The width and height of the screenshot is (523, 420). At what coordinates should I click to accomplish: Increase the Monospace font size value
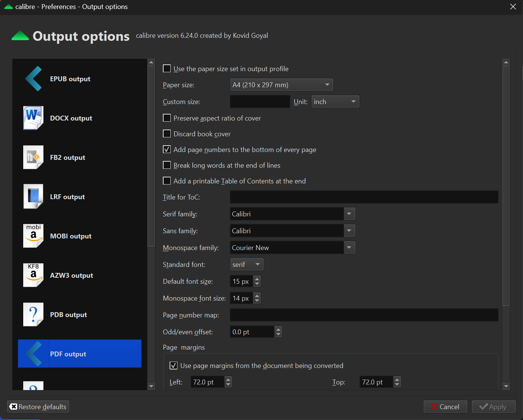pos(257,295)
